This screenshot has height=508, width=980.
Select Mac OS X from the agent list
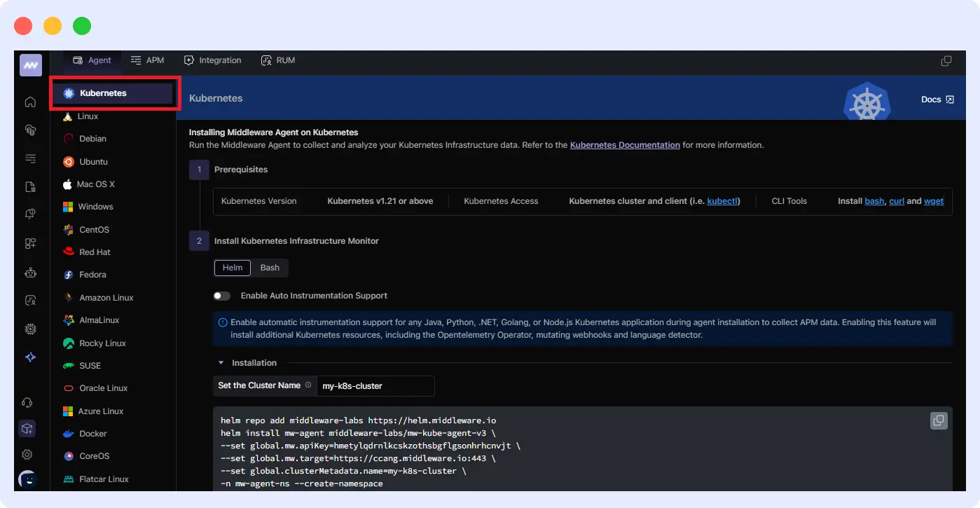coord(96,184)
